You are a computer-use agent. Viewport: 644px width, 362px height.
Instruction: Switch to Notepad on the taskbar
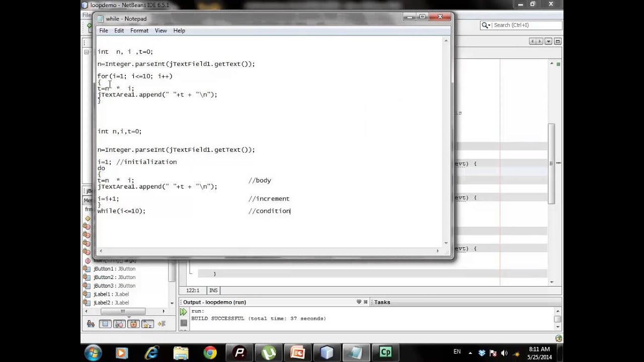point(356,353)
